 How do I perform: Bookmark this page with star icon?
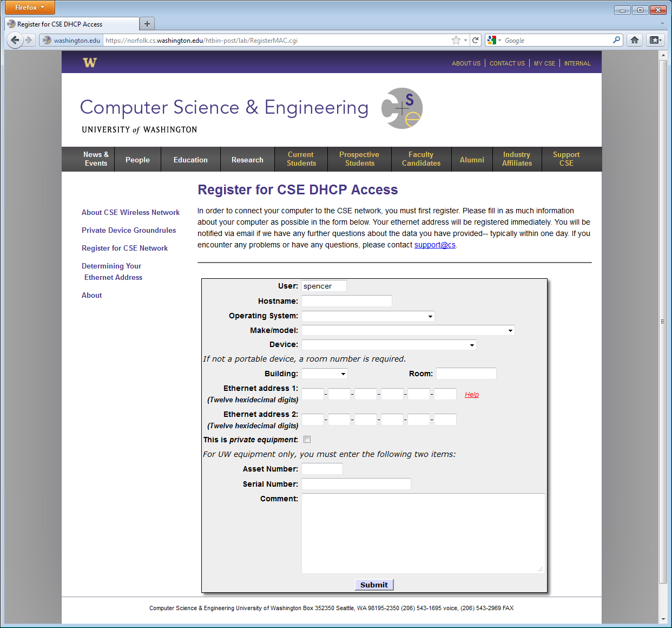[x=456, y=40]
